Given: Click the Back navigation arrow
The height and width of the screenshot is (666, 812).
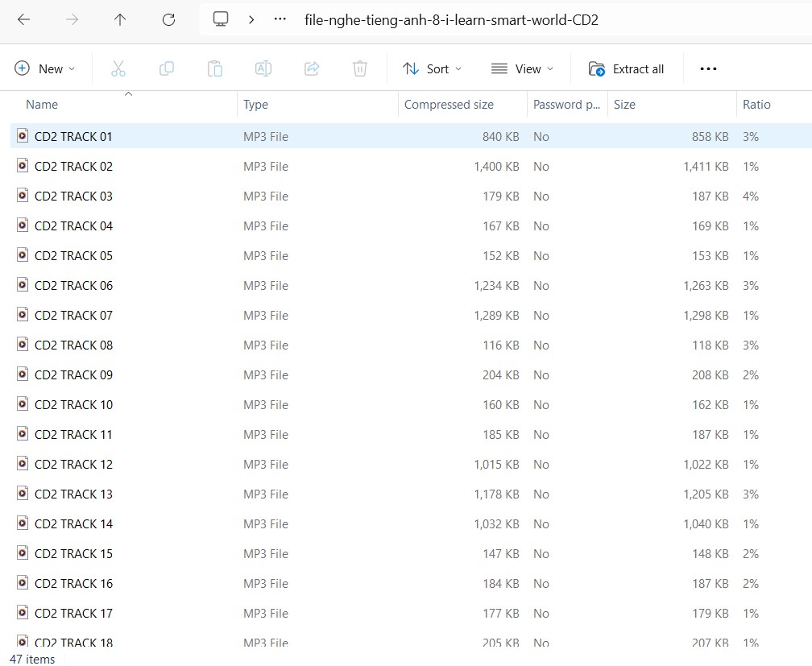Looking at the screenshot, I should (23, 20).
